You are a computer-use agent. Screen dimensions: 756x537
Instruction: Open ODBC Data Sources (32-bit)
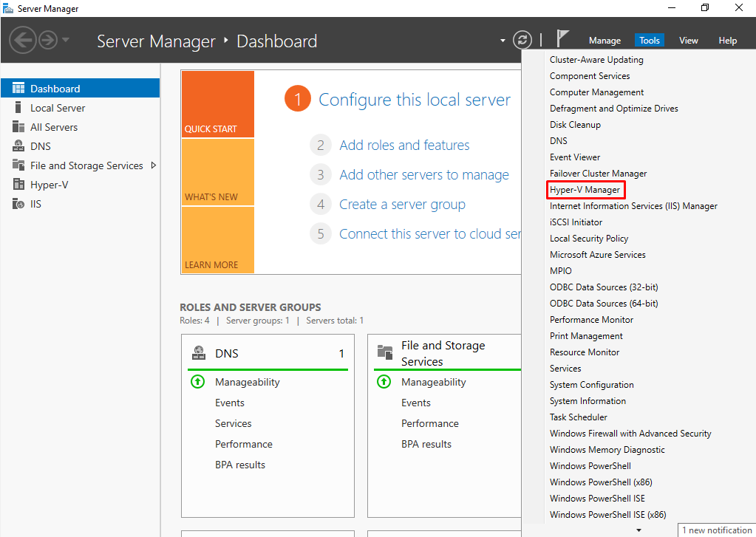[604, 287]
